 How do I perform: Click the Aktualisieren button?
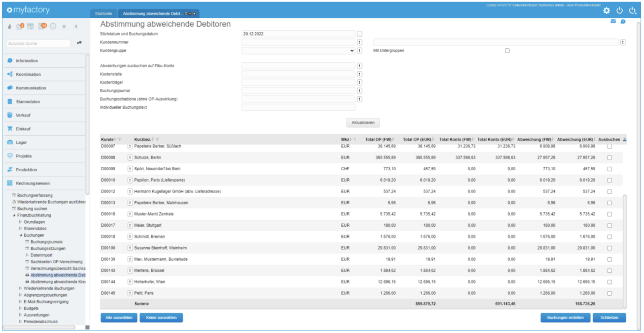click(x=363, y=123)
